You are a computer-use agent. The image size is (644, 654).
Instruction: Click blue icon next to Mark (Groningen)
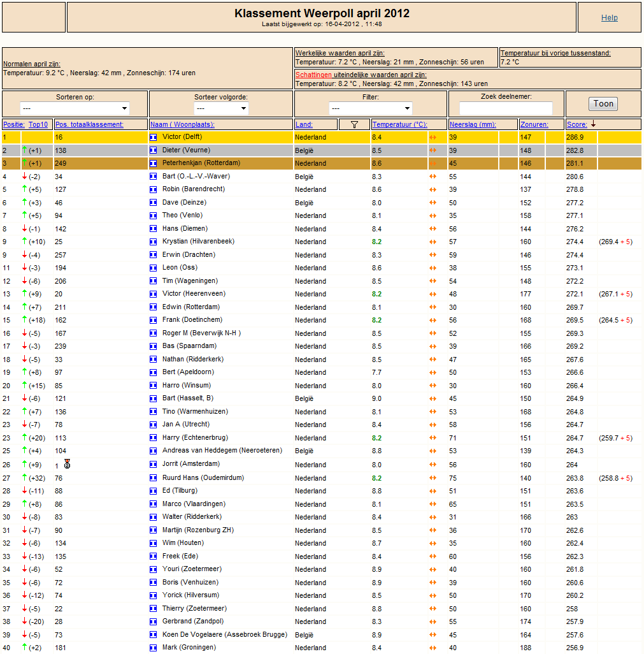tap(154, 648)
